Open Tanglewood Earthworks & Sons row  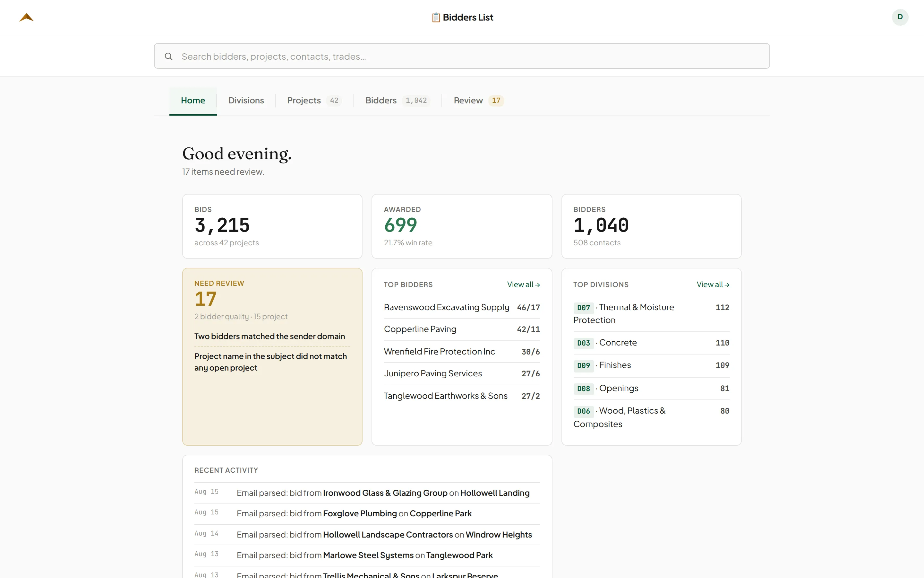pos(462,396)
